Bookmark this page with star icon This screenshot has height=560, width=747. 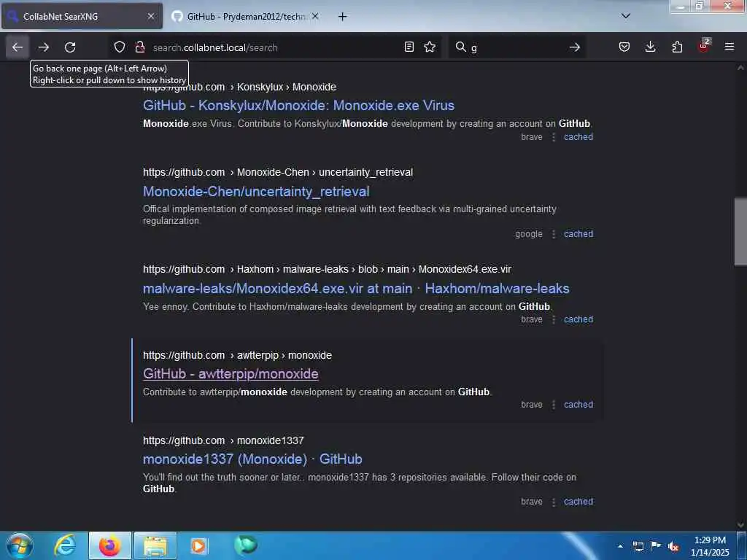tap(430, 47)
